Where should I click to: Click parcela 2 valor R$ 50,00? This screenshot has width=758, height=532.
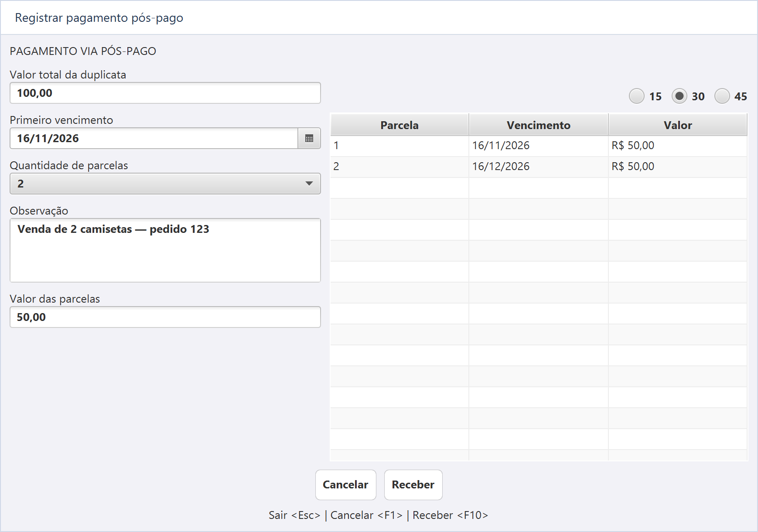click(x=678, y=167)
